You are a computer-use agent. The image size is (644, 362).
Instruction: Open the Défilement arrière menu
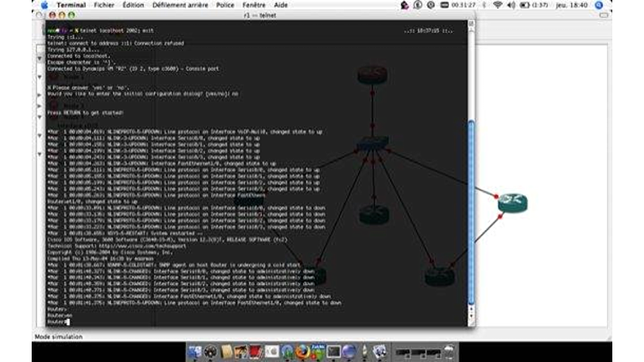tap(180, 4)
